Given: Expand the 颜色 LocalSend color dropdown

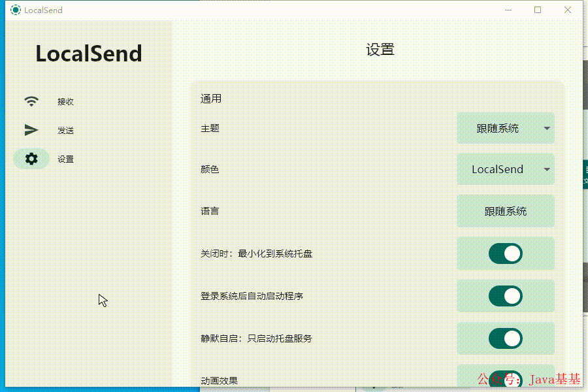Looking at the screenshot, I should [505, 169].
